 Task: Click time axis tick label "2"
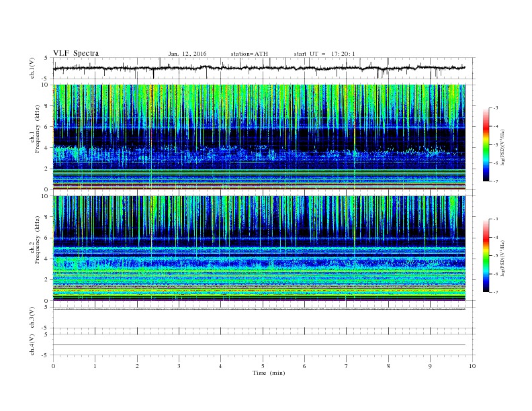coord(137,366)
